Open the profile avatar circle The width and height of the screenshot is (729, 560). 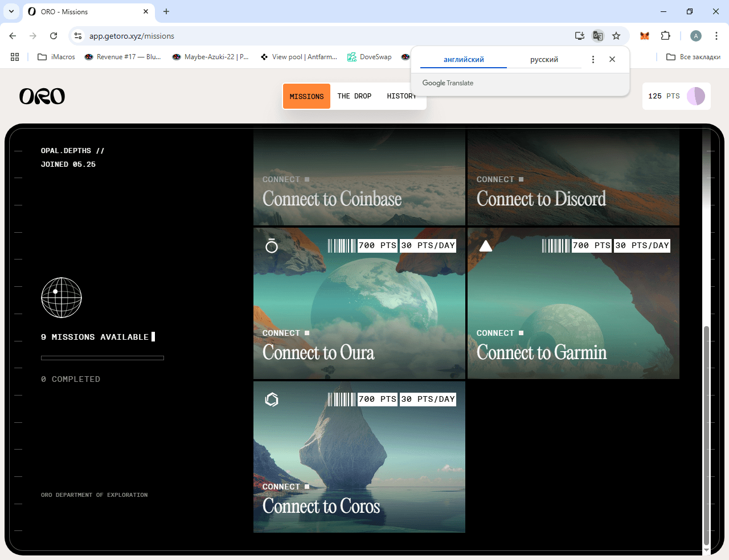696,96
